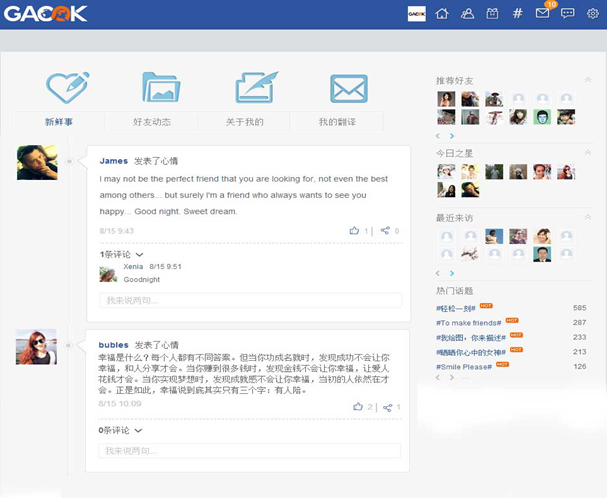The width and height of the screenshot is (608, 498).
Task: Open the #Smile Please# topic
Action: click(x=464, y=367)
